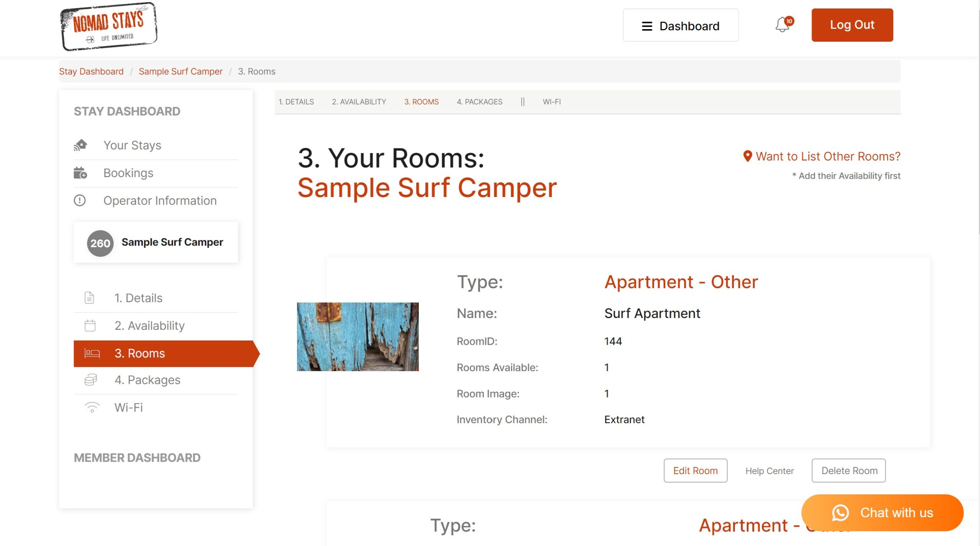Click the Details document icon in sidebar

click(x=89, y=298)
